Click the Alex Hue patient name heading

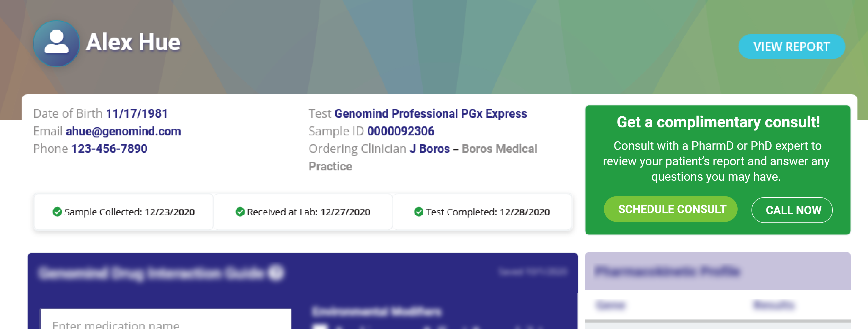133,42
